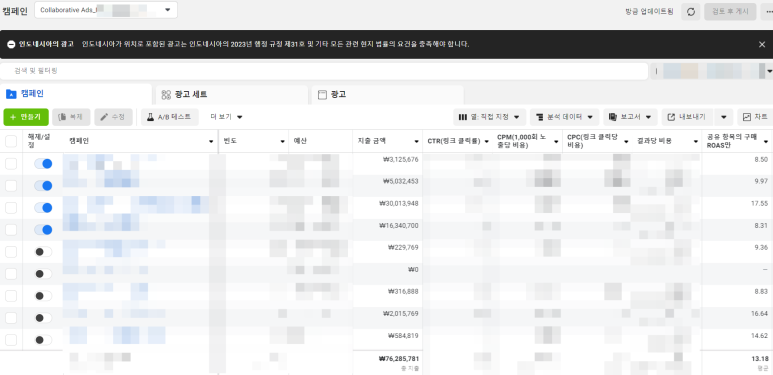This screenshot has width=773, height=375.
Task: Turn on the ₩316,888 campaign toggle
Action: [x=43, y=296]
